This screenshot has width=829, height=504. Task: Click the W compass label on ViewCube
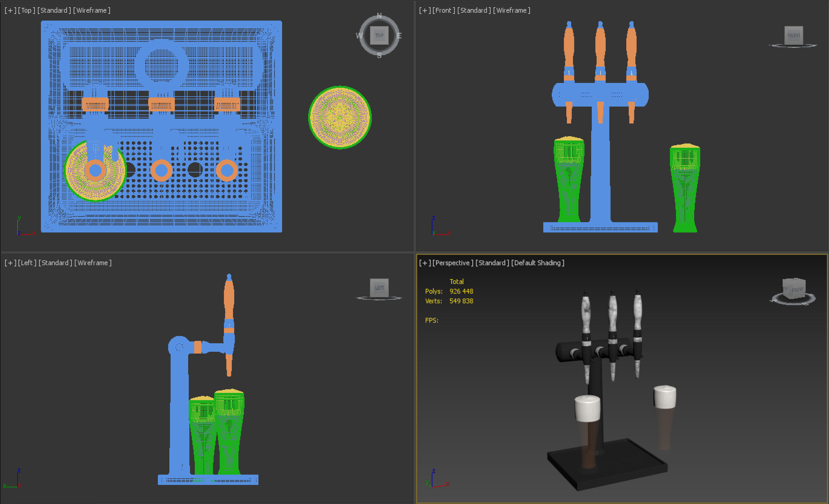[359, 36]
